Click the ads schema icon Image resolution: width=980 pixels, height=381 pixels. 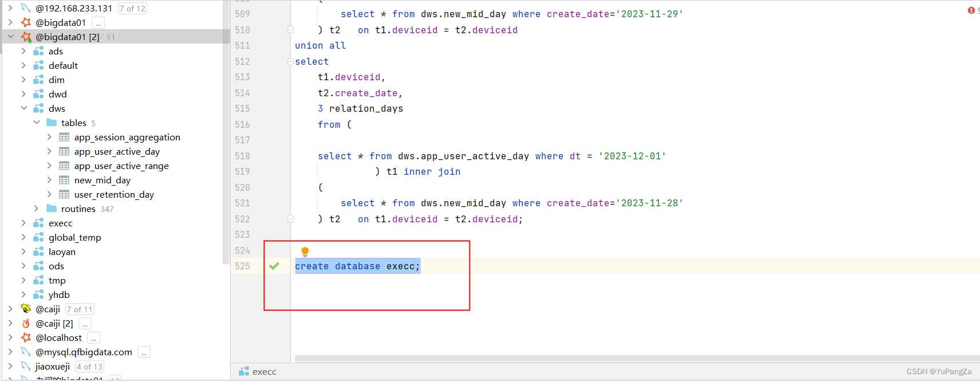(x=38, y=51)
